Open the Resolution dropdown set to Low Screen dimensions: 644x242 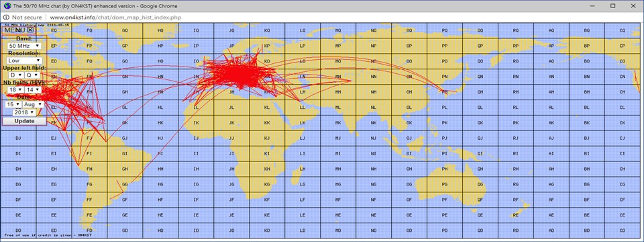(24, 61)
